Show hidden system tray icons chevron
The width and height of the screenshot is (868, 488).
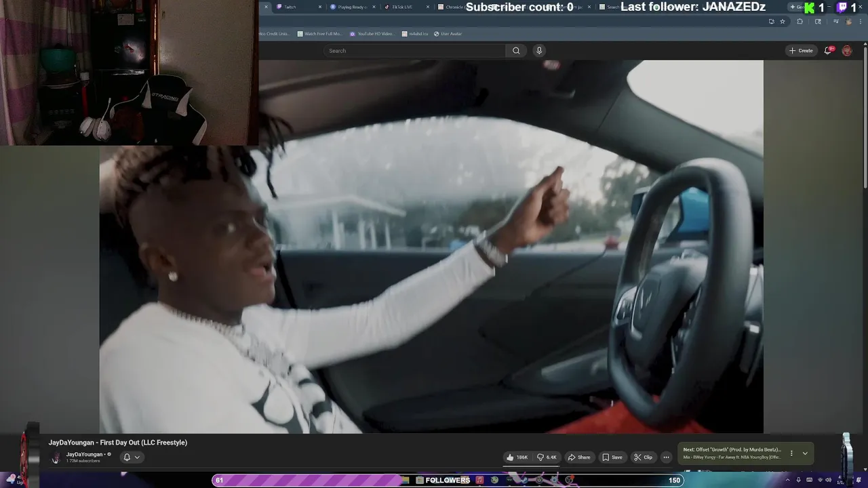click(788, 480)
